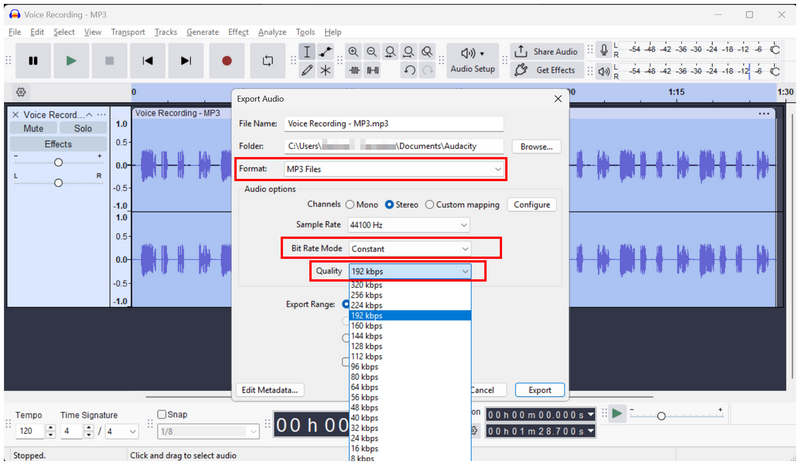Viewport: 800px width, 465px height.
Task: Enable the Snap checkbox
Action: click(x=162, y=414)
